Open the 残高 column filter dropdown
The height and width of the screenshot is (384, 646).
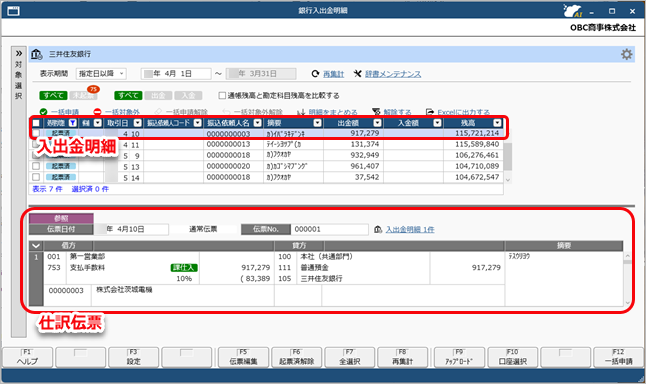click(497, 123)
